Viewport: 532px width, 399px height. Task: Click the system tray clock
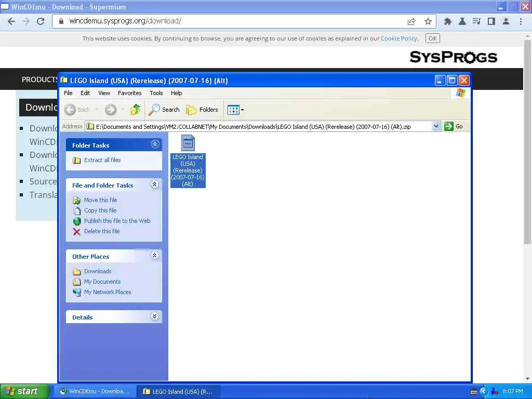[513, 392]
